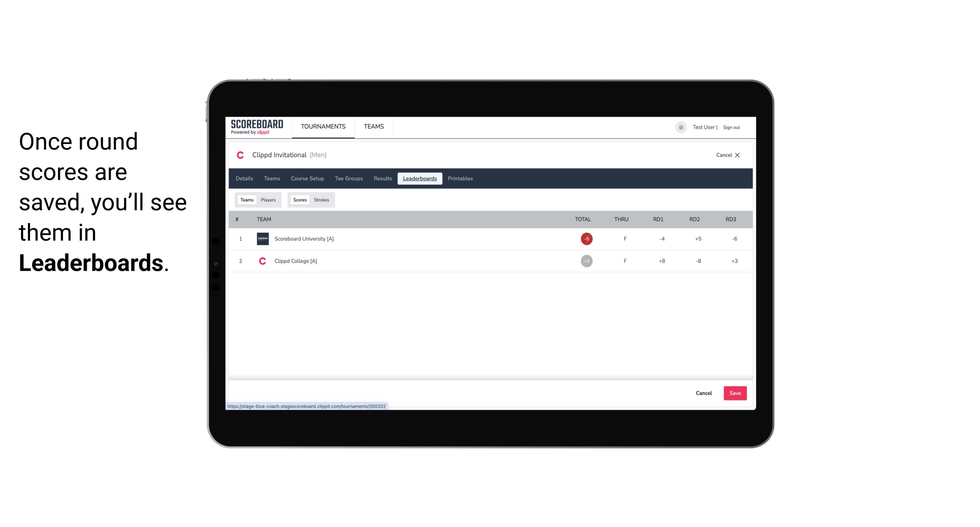Click the TEAMS menu item
Viewport: 980px width, 527px height.
373,127
